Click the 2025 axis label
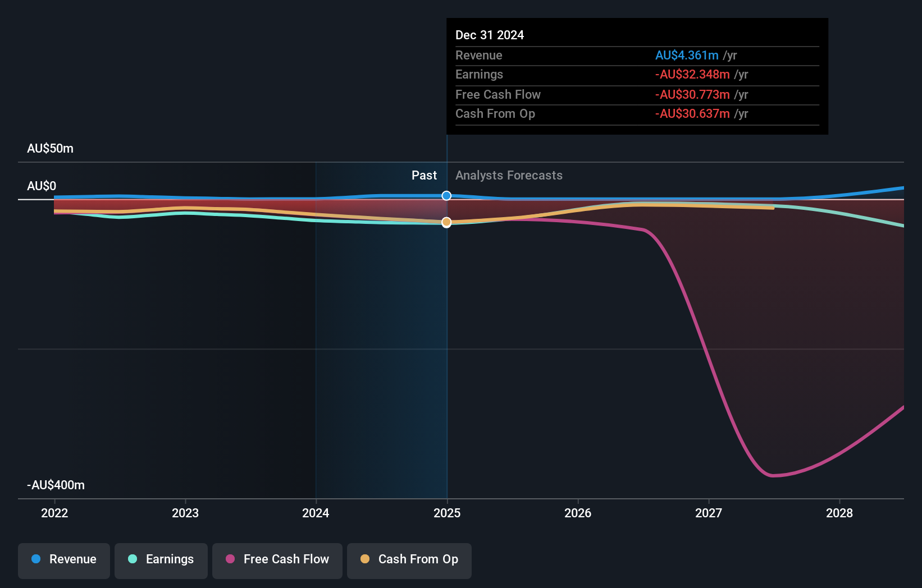922x588 pixels. point(447,513)
